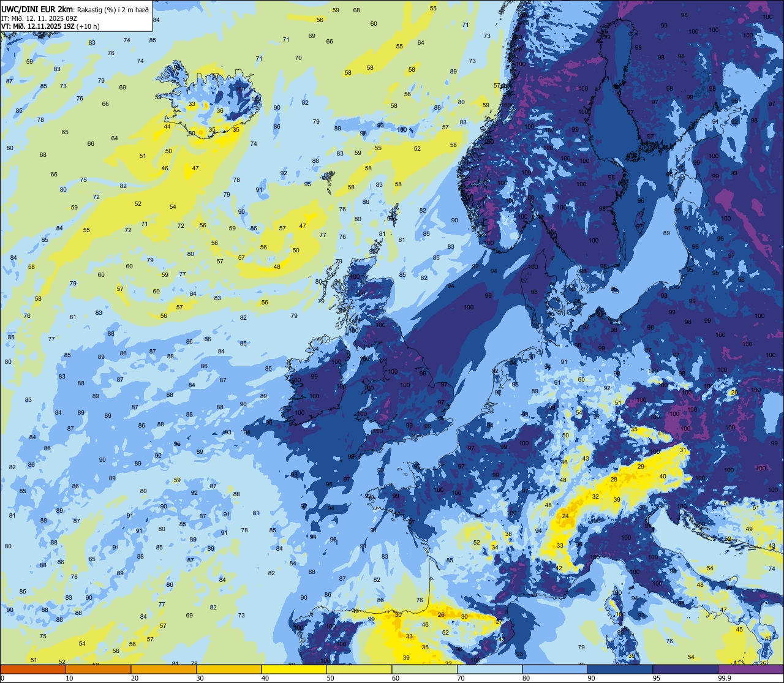The height and width of the screenshot is (683, 784).
Task: Pick the pale blue 70–80 legend color
Action: click(489, 669)
